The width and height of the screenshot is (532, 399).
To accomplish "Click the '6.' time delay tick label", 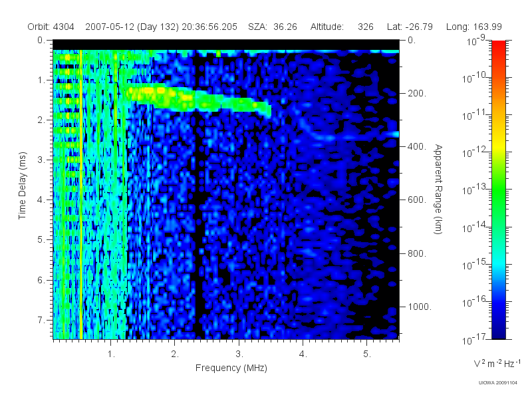I will click(41, 280).
